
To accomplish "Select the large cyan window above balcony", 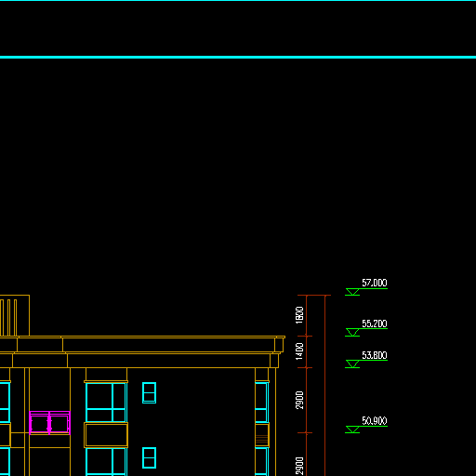I will click(106, 403).
